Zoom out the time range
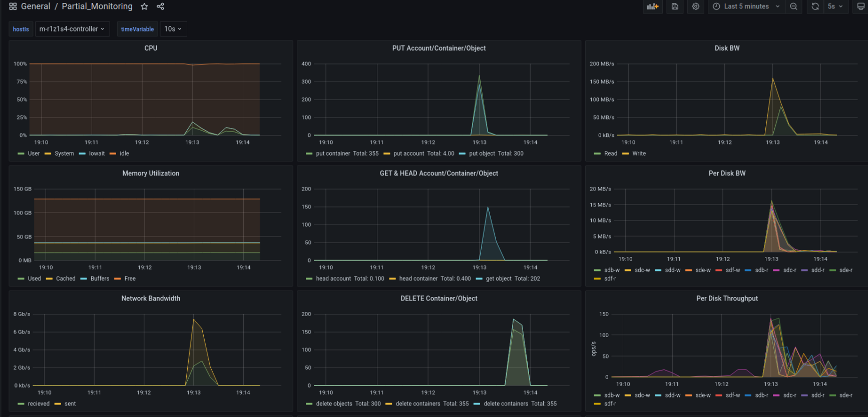The width and height of the screenshot is (868, 417). click(x=793, y=6)
